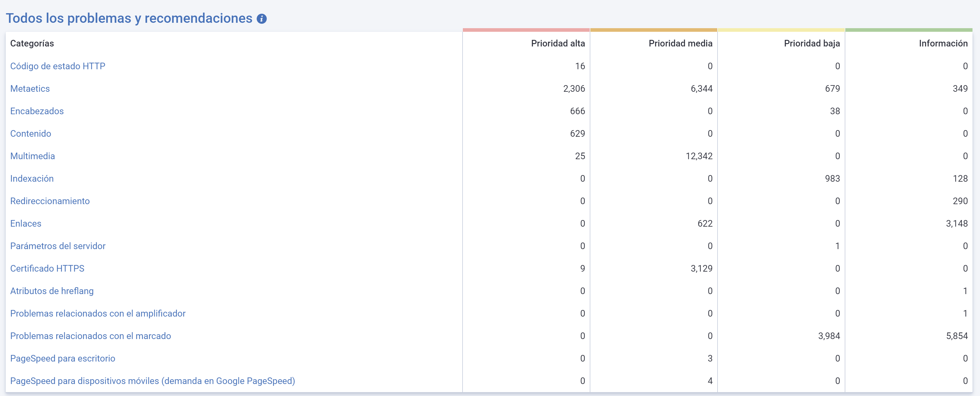The width and height of the screenshot is (980, 396).
Task: Click the Prioridad alta column header
Action: point(558,43)
